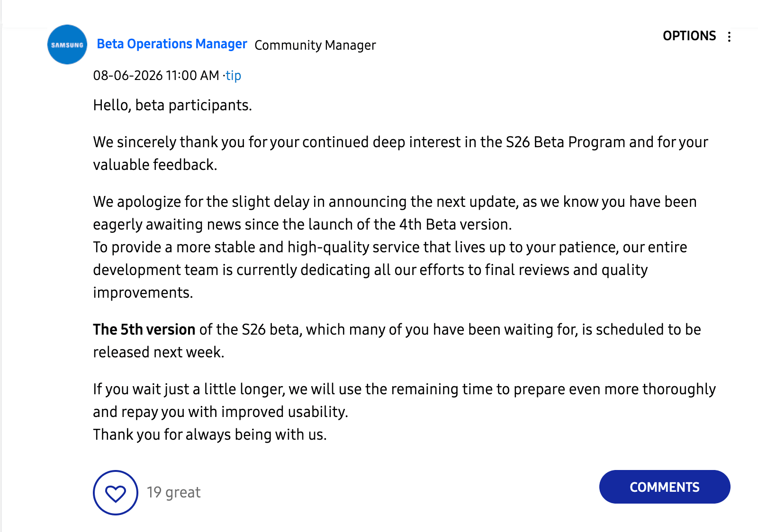Click the bold "The 5th version" text

[x=144, y=329]
